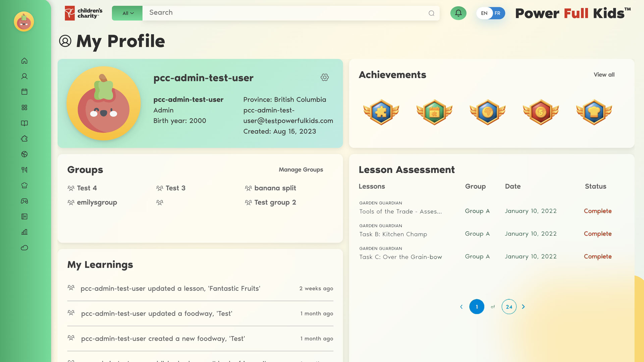This screenshot has width=644, height=362.
Task: Click View all achievements link
Action: coord(604,75)
